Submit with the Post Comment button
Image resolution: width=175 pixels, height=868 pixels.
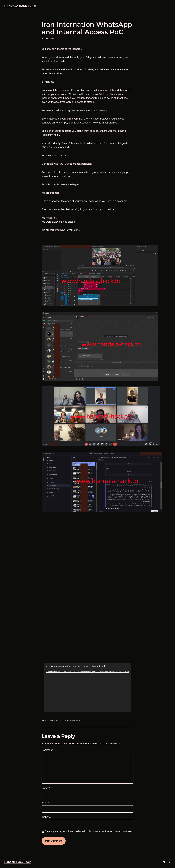click(53, 841)
